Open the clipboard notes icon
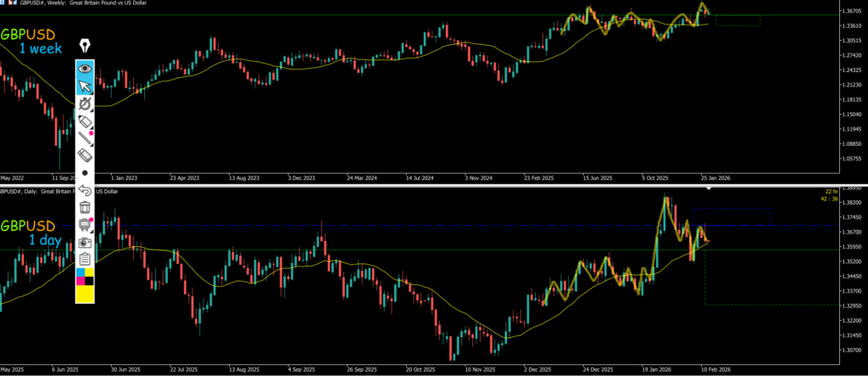The height and width of the screenshot is (376, 868). pos(85,259)
